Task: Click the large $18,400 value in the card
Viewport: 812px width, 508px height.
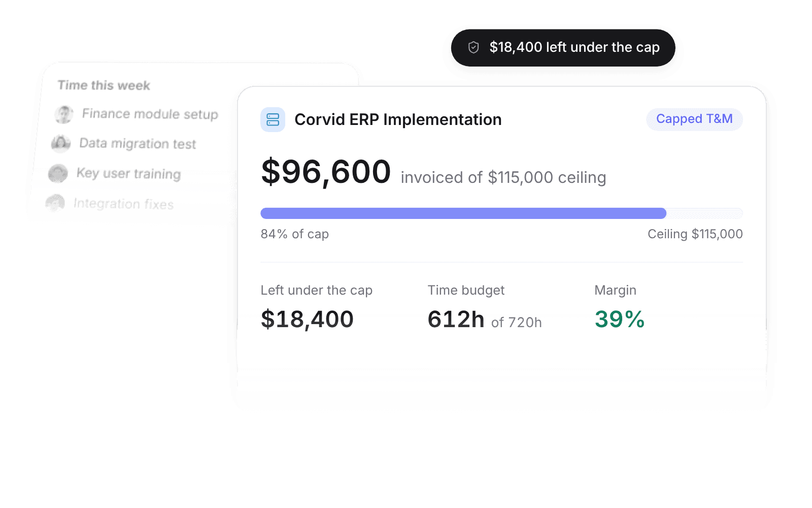Action: (x=307, y=320)
